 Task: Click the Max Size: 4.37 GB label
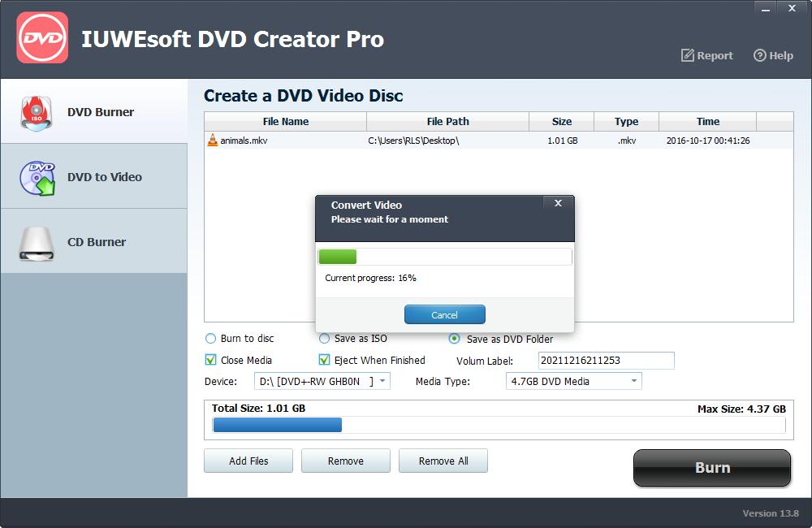point(741,409)
